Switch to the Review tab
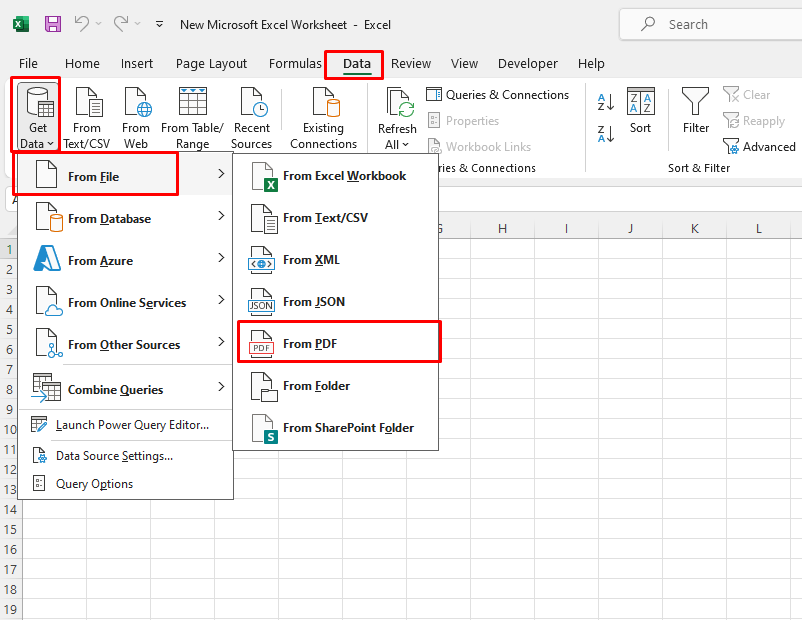 (x=411, y=63)
